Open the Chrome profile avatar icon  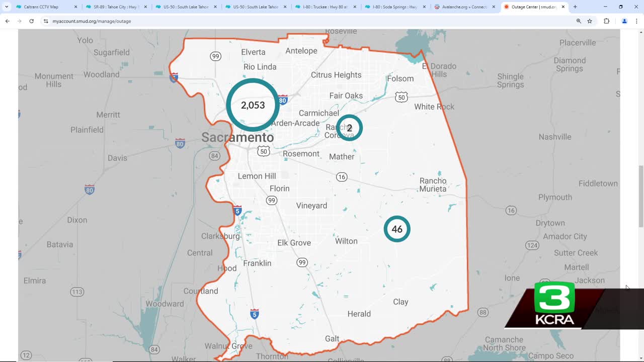624,21
